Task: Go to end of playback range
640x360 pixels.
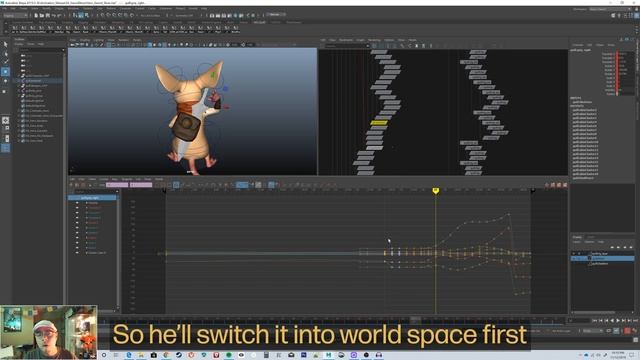Action: click(x=636, y=320)
